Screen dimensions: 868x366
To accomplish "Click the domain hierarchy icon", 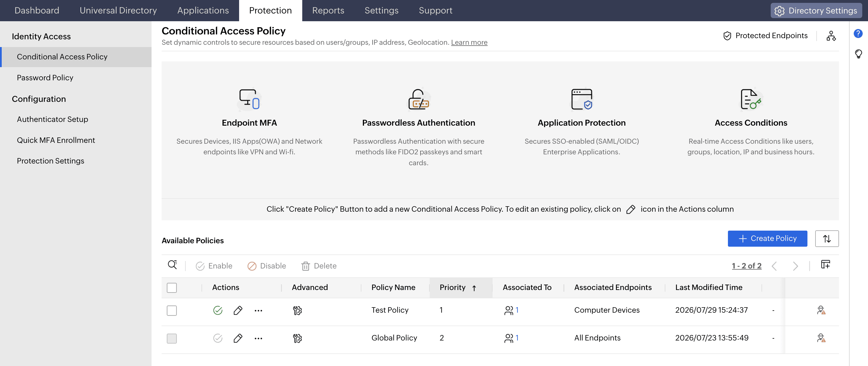I will (831, 36).
